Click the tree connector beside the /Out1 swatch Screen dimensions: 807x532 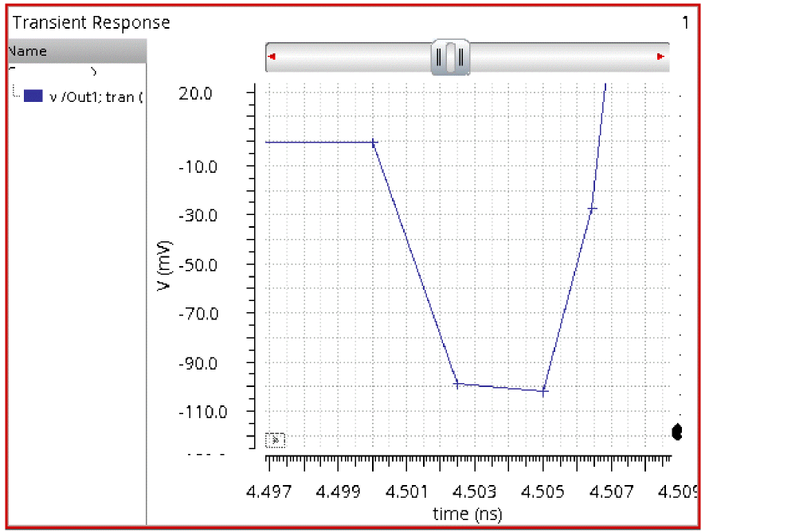17,92
